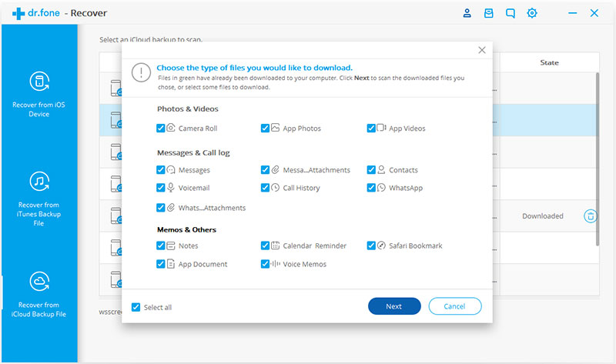Image resolution: width=616 pixels, height=364 pixels.
Task: Click the App Document page icon
Action: pyautogui.click(x=170, y=264)
